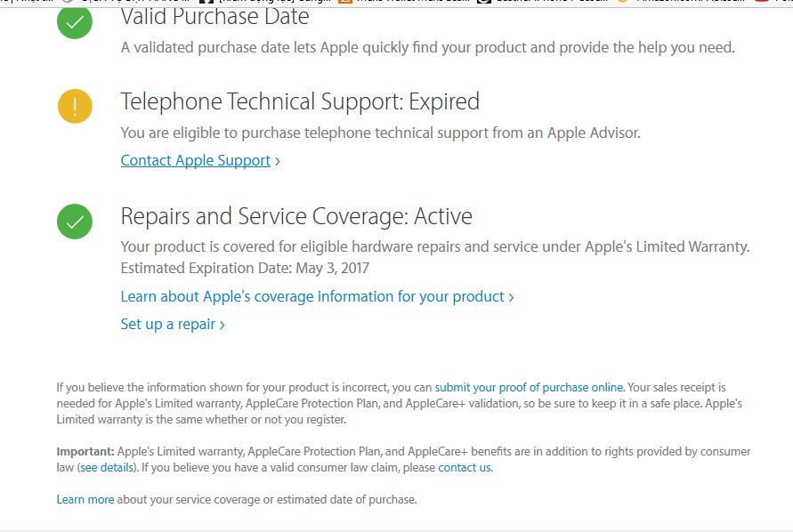Follow the submit your proof of purchase online link
Viewport: 793px width, 532px height.
[529, 387]
